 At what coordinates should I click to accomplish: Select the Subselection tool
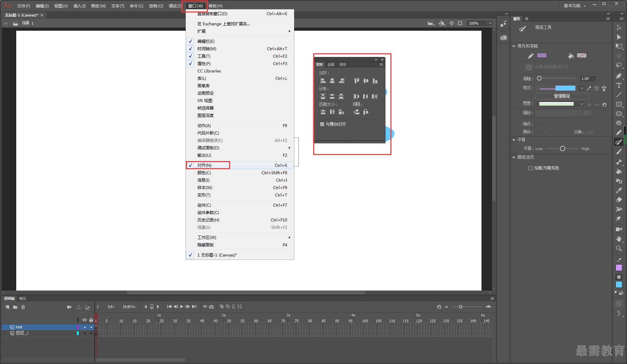(x=619, y=37)
